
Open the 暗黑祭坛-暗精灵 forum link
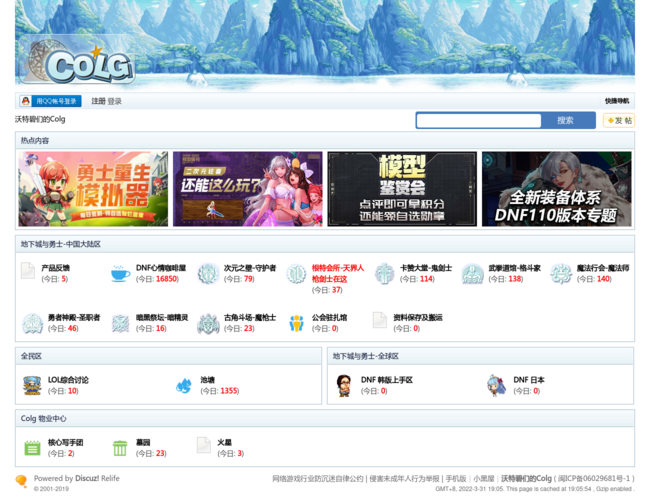pyautogui.click(x=162, y=318)
